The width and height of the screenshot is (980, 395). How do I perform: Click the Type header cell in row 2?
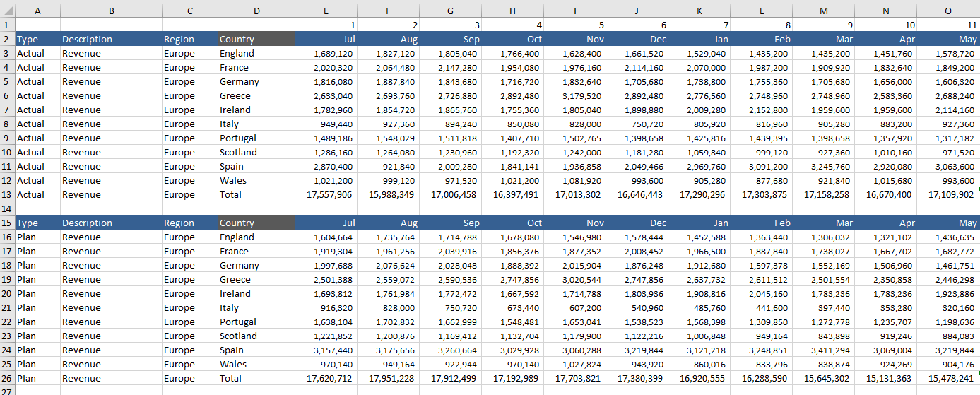[37, 40]
